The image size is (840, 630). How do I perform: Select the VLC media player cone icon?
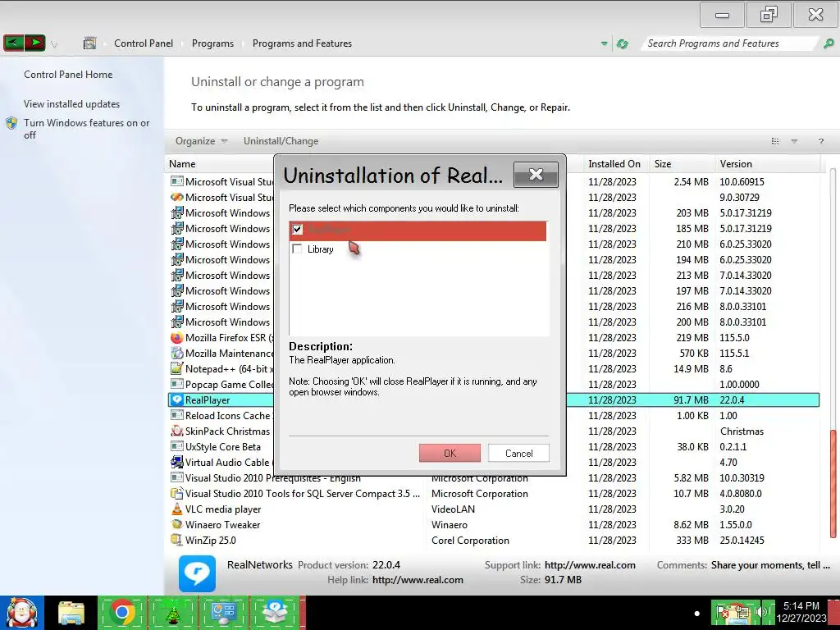point(177,509)
